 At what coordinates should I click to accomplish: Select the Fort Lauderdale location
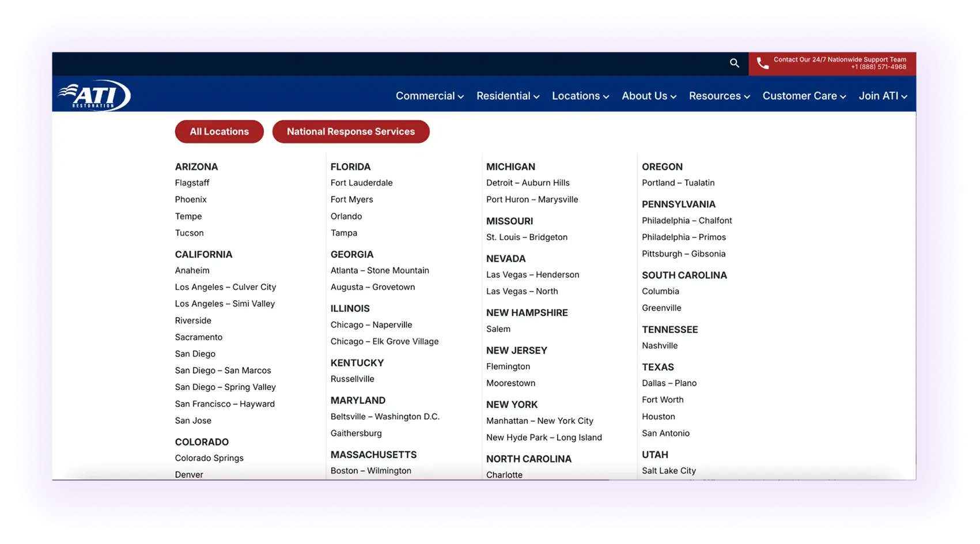click(361, 183)
